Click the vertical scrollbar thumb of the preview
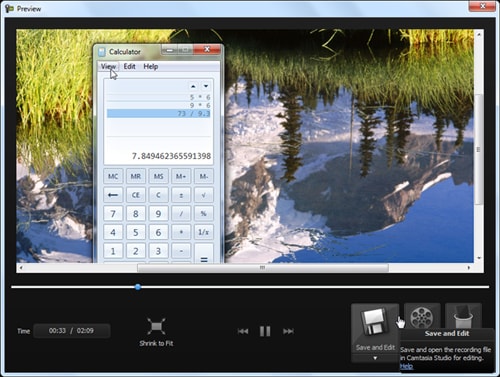 click(x=478, y=149)
